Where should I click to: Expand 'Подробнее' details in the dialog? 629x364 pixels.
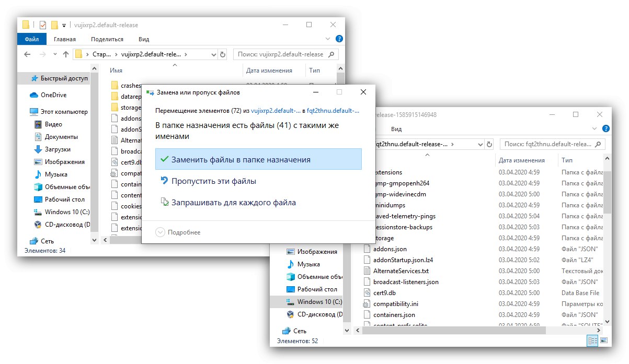178,232
